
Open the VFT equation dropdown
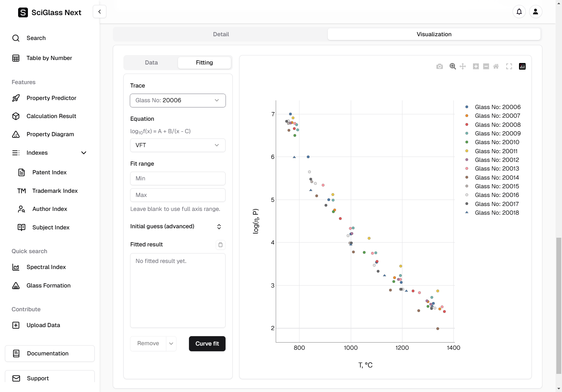click(178, 145)
